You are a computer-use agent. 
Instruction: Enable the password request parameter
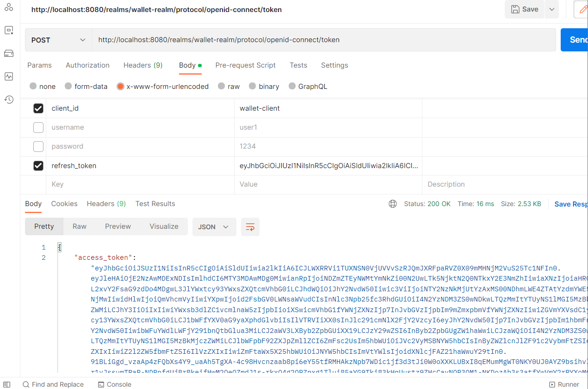38,146
